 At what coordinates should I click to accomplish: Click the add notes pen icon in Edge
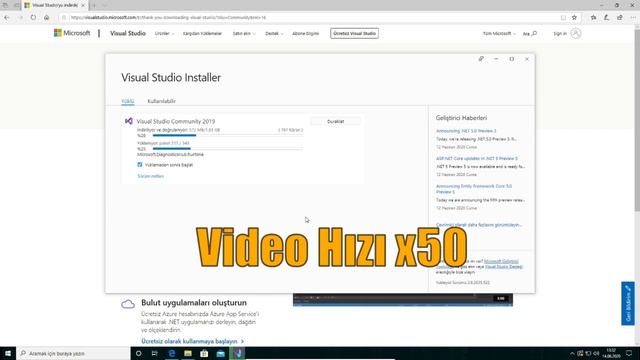click(607, 18)
